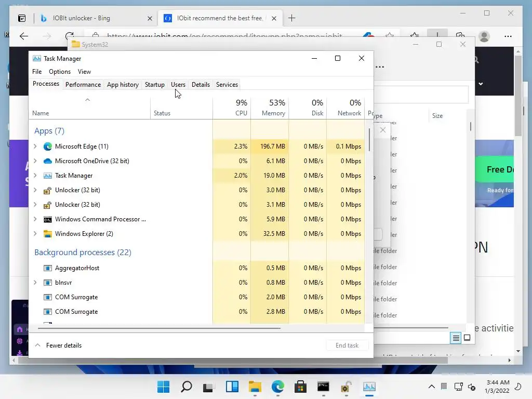This screenshot has width=532, height=399.
Task: Select the COM Surrogate 2.8 MB row
Action: coord(197,312)
